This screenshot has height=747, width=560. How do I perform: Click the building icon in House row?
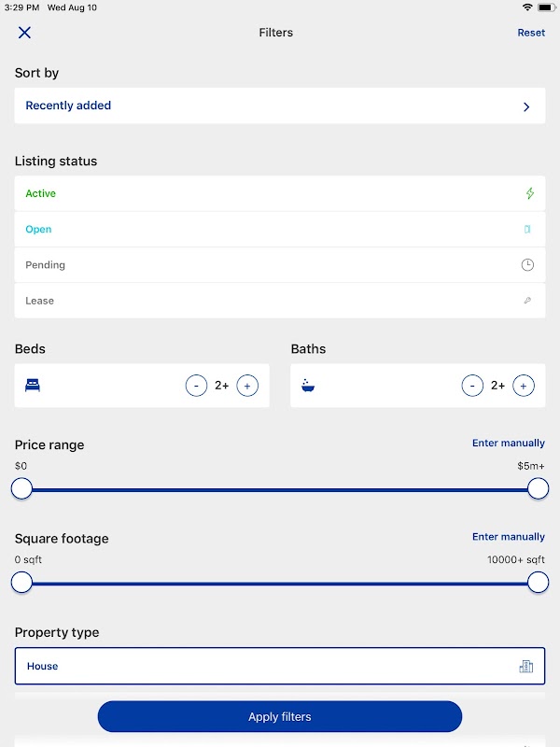526,667
